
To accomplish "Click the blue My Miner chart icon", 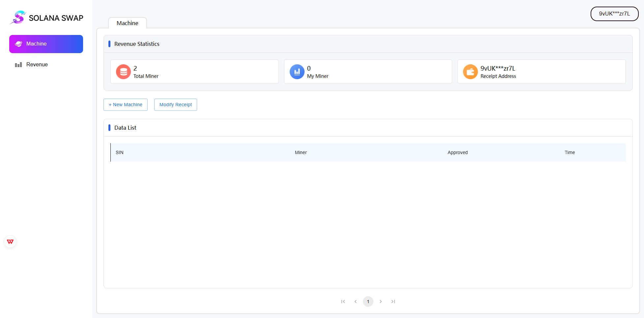I will [x=297, y=72].
